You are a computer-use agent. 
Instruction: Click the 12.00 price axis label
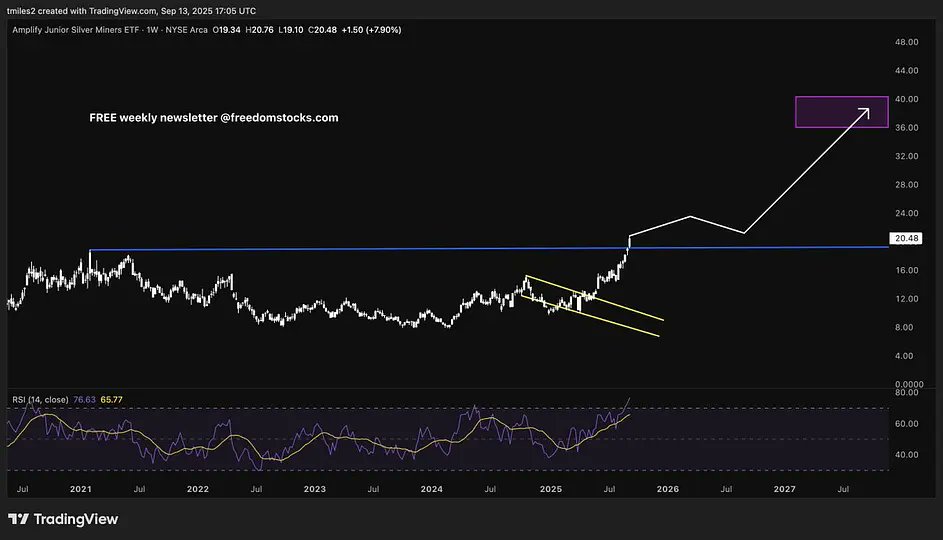click(906, 299)
